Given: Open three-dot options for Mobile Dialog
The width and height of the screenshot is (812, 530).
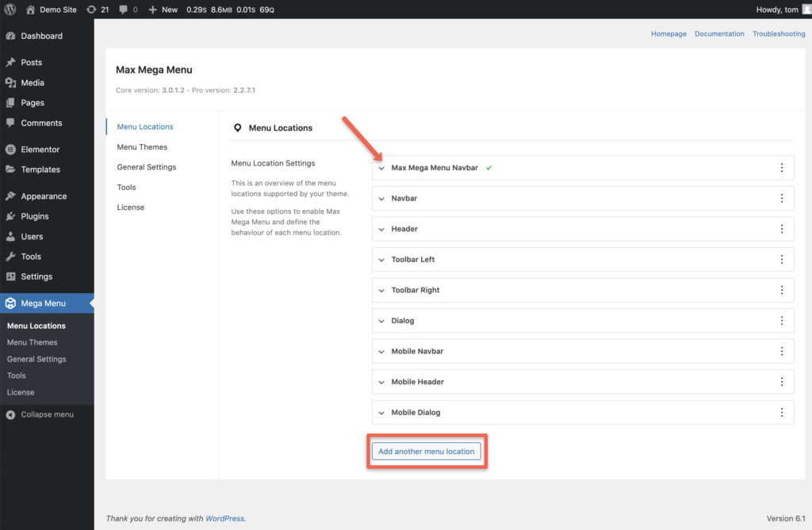Looking at the screenshot, I should [781, 413].
